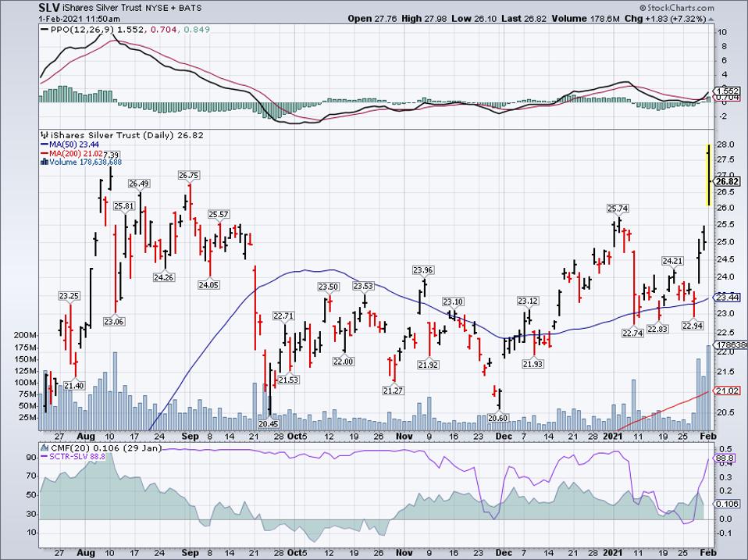Click the High 27.98 value

(x=424, y=19)
